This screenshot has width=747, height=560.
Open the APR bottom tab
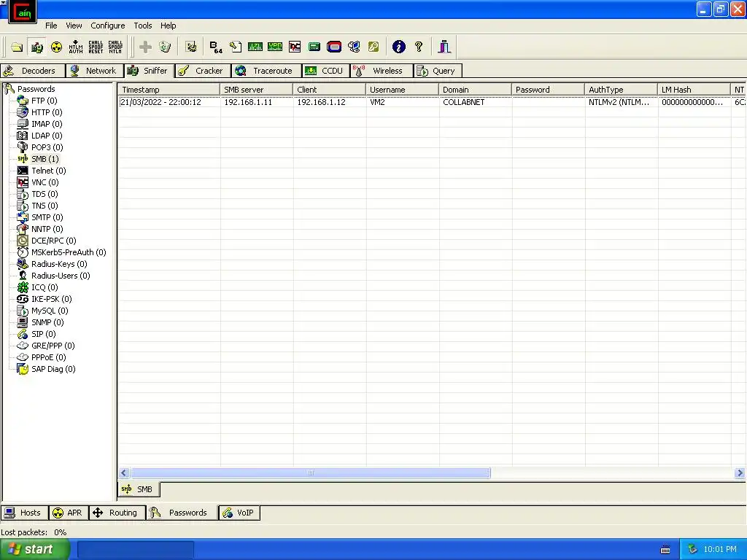point(69,513)
